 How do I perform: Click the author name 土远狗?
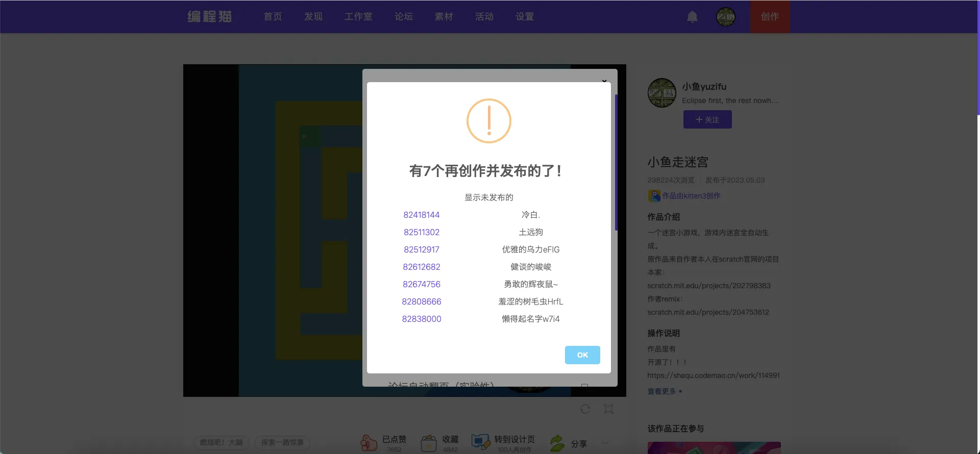tap(531, 232)
